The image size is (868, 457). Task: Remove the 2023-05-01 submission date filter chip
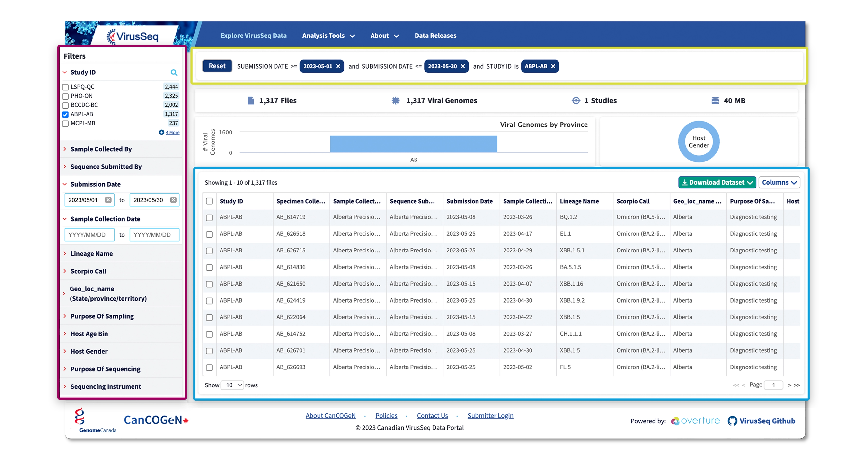[x=338, y=66]
